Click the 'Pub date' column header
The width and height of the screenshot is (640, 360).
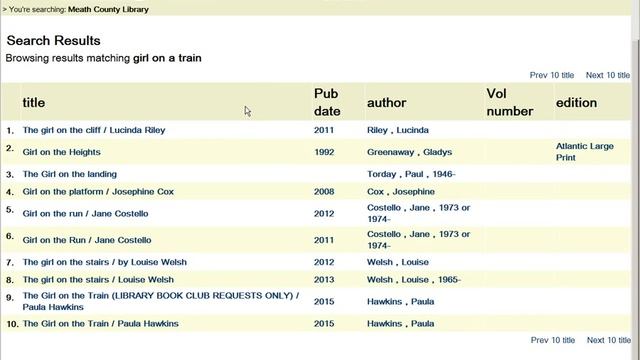point(327,102)
